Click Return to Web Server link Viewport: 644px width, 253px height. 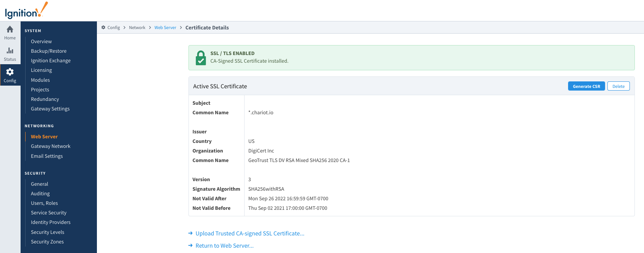[x=225, y=245]
